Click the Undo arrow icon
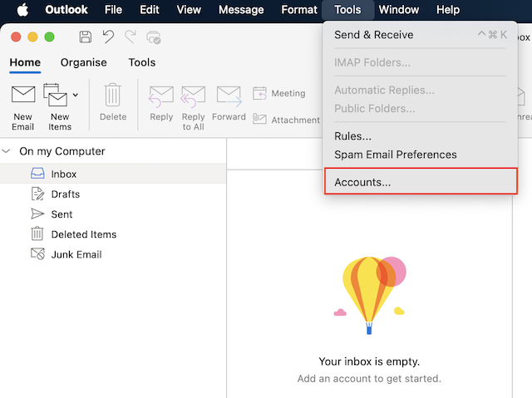The height and width of the screenshot is (398, 532). [x=108, y=37]
